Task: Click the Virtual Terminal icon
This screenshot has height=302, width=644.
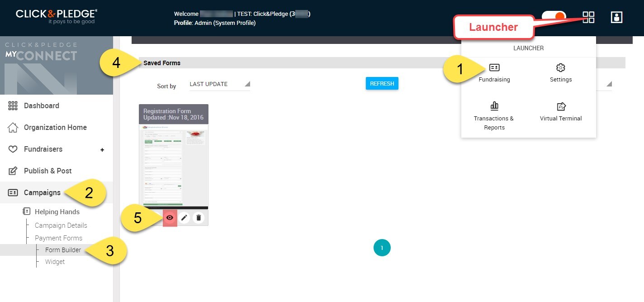Action: click(561, 106)
